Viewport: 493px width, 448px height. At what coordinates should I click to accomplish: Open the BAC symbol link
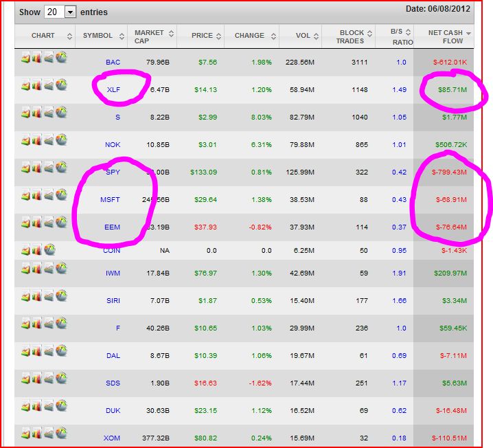113,63
